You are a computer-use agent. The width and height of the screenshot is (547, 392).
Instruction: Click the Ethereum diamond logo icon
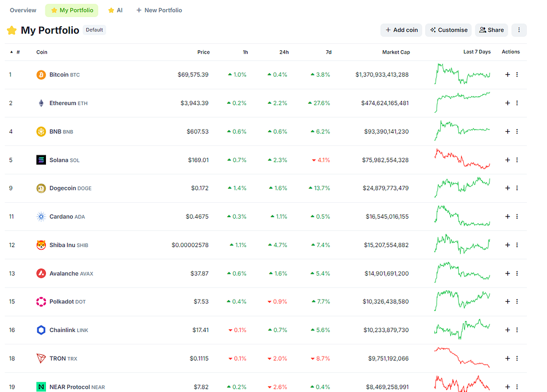(41, 103)
